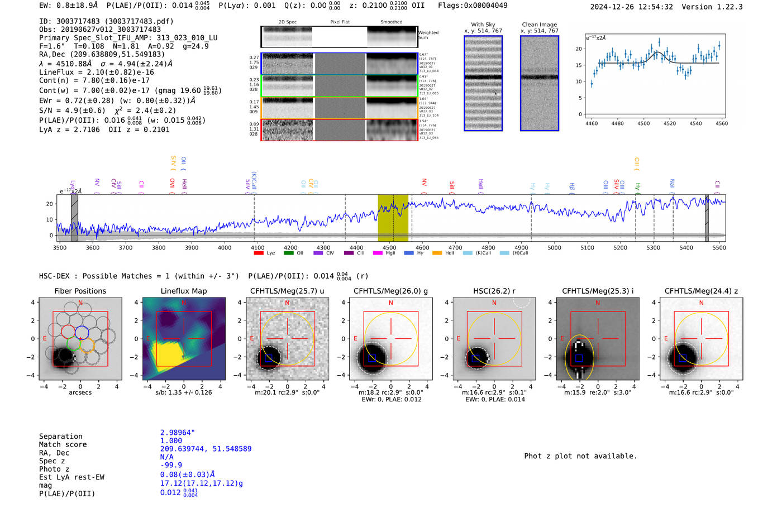This screenshot has width=782, height=532.
Task: Select the CFHTLS/Meg(25.3) i cutout
Action: 598,339
